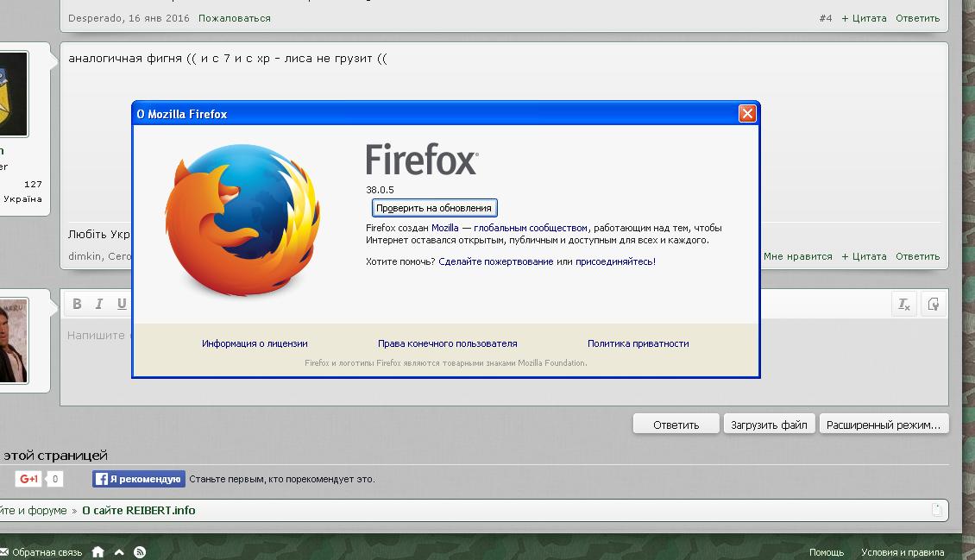Click the Firefox globe logo image

(x=242, y=220)
